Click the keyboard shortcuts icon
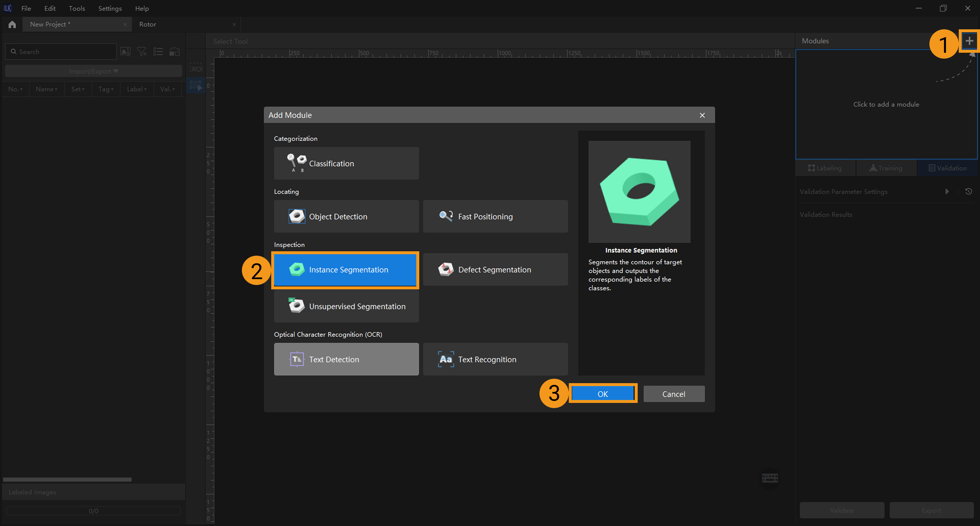Viewport: 980px width, 526px height. pos(770,478)
